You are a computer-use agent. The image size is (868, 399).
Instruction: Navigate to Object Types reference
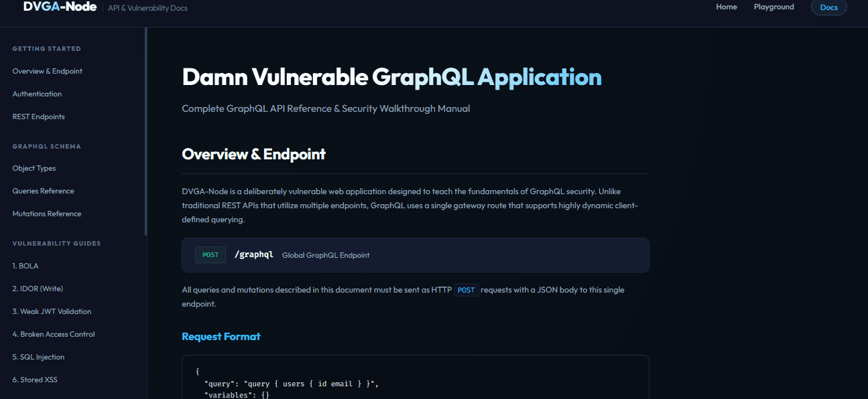[x=34, y=168]
